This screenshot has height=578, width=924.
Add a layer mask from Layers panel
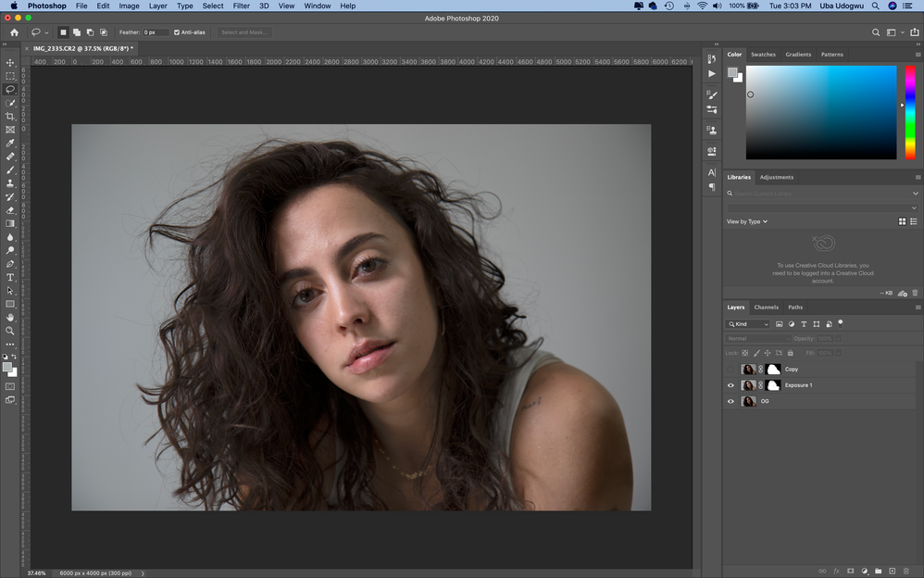850,571
